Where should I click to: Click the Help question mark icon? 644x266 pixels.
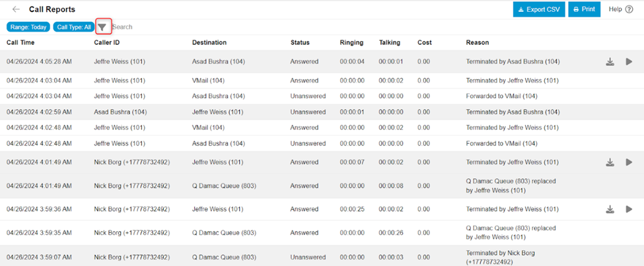(628, 10)
